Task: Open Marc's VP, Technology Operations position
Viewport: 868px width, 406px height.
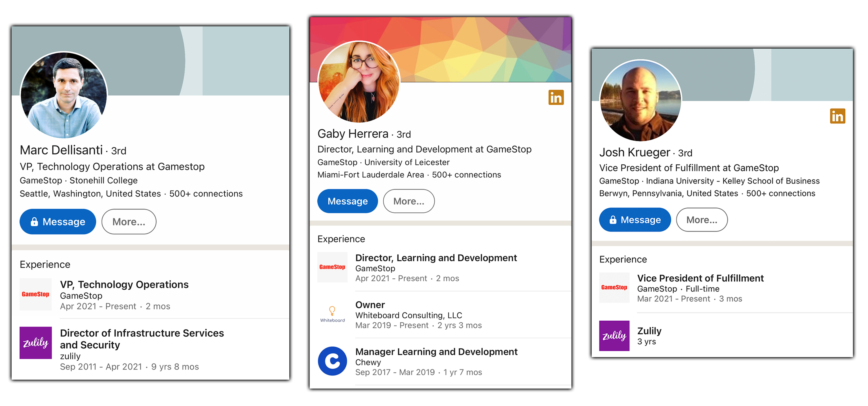Action: click(124, 284)
